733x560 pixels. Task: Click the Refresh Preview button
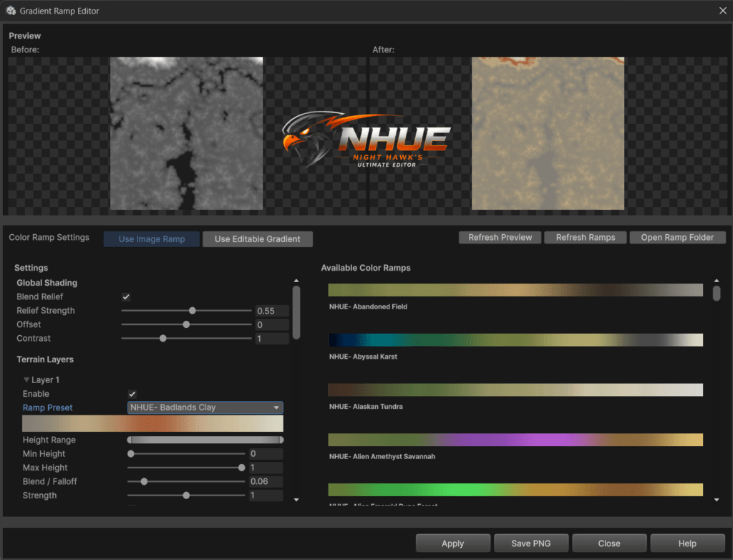point(500,238)
